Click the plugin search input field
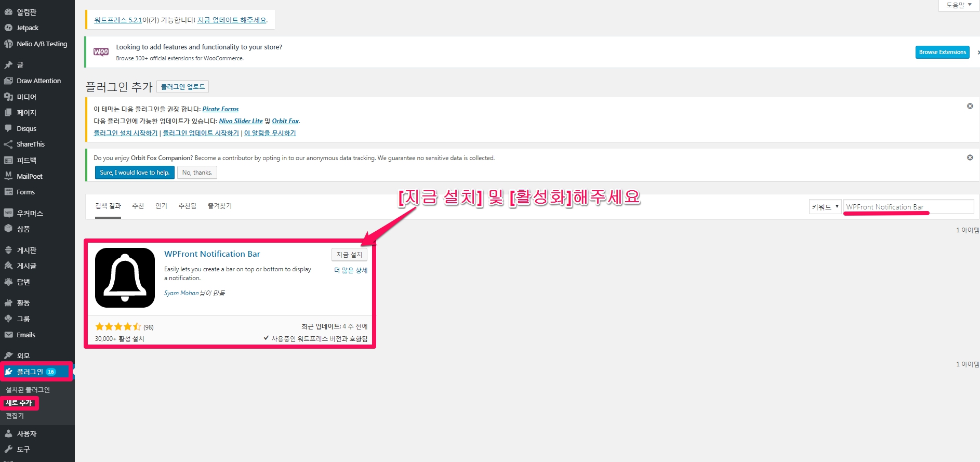The image size is (980, 462). [908, 207]
